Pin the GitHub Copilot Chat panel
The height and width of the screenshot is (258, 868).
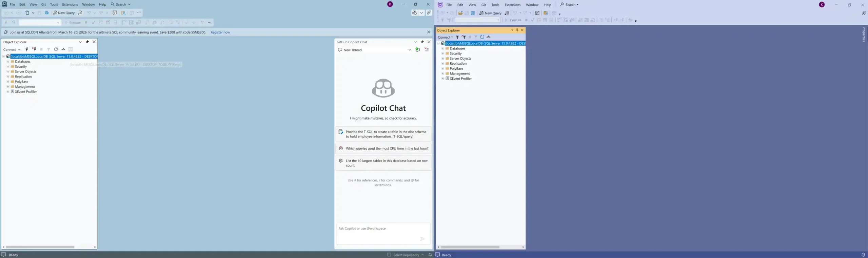pos(422,42)
